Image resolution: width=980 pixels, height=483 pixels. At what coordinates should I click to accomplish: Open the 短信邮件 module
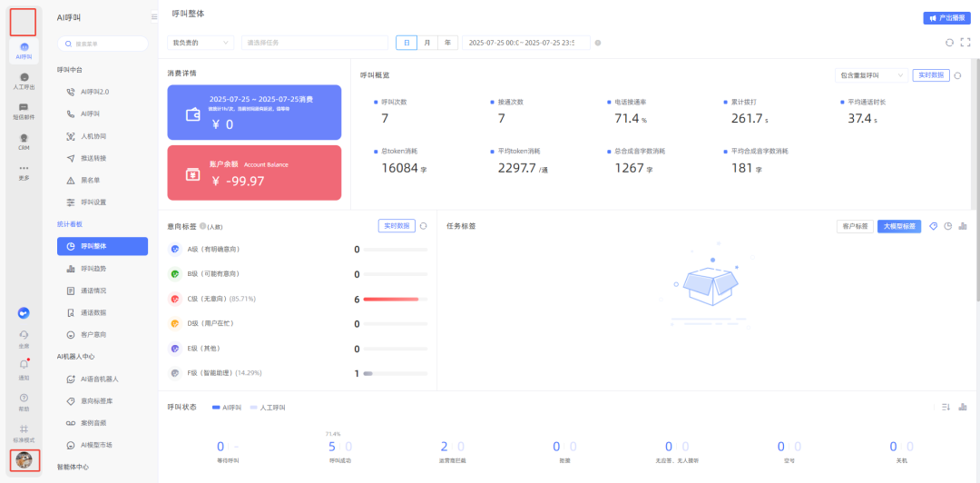point(24,112)
